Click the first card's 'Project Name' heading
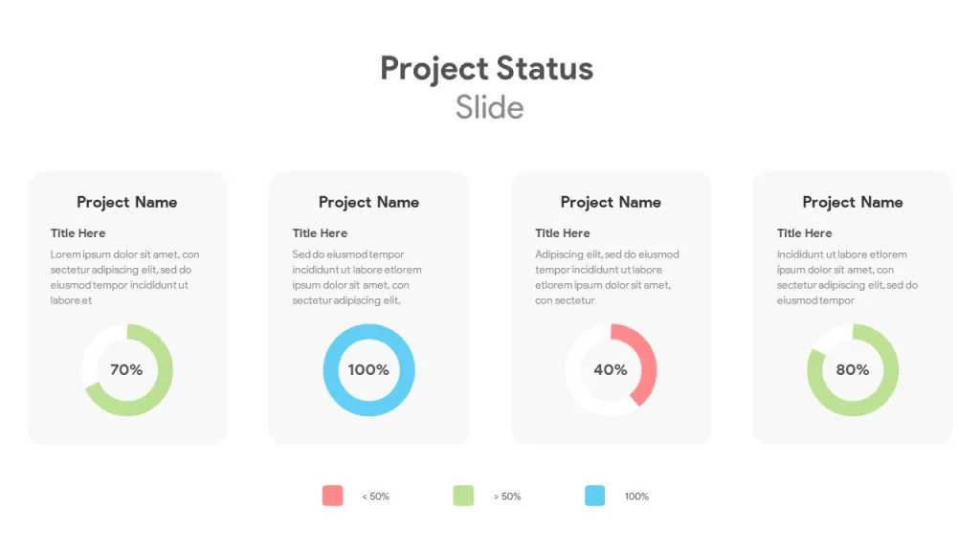The image size is (980, 551). point(127,203)
